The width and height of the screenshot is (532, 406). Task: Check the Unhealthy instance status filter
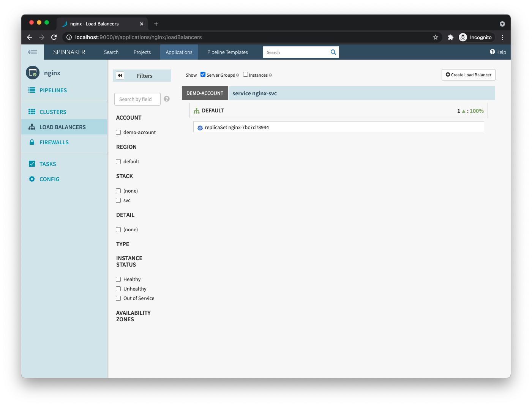click(118, 289)
